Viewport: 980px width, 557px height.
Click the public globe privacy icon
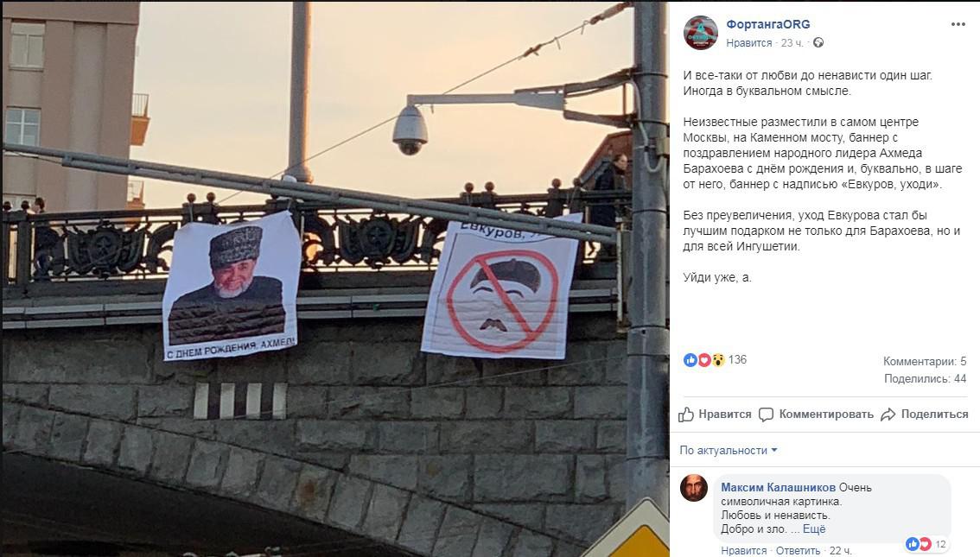pyautogui.click(x=818, y=42)
